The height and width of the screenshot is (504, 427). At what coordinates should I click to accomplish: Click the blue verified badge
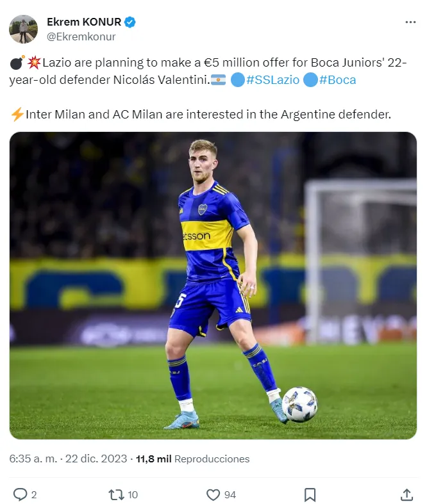point(130,22)
